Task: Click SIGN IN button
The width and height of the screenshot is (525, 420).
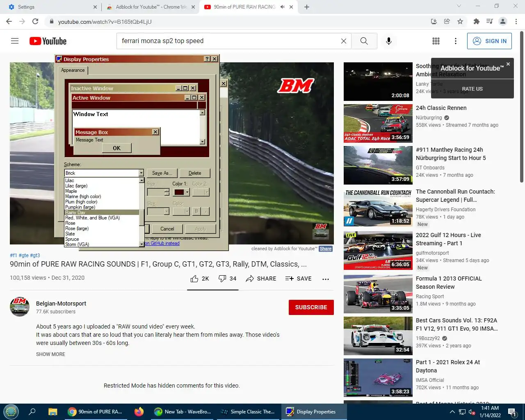Action: [489, 41]
